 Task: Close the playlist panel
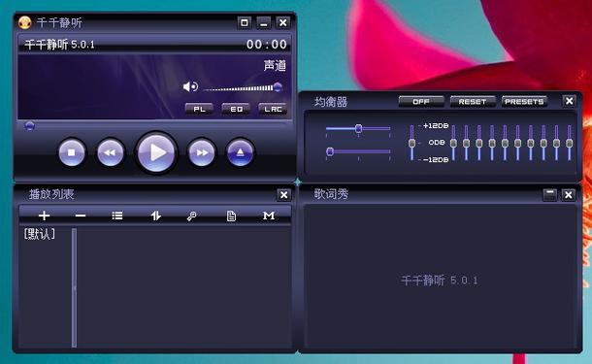click(283, 195)
